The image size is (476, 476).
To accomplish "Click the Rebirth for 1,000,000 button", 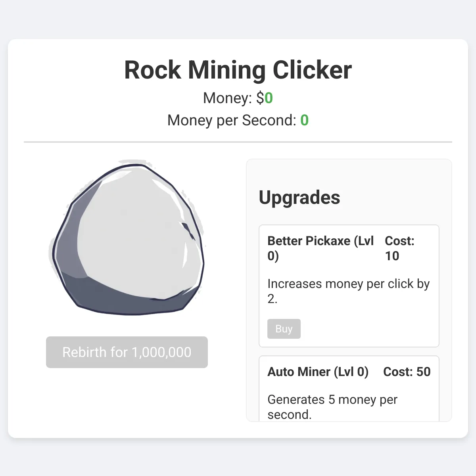I will tap(127, 352).
